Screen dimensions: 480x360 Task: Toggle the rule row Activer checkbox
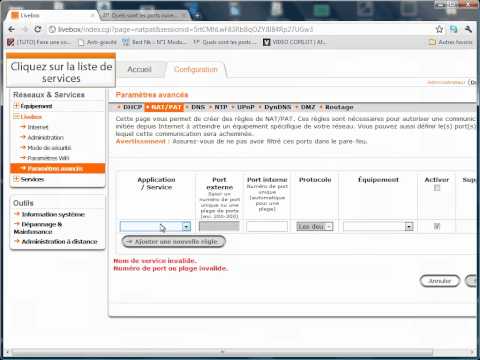point(437,227)
